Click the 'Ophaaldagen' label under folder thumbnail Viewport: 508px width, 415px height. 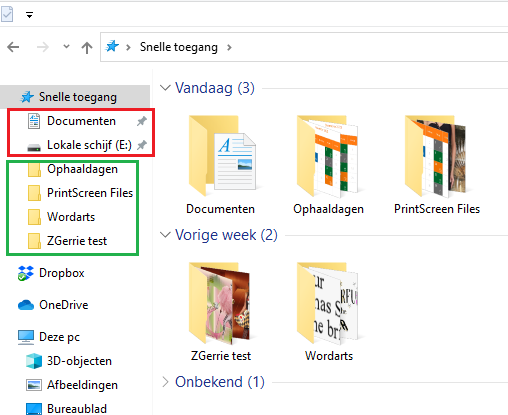(x=328, y=209)
